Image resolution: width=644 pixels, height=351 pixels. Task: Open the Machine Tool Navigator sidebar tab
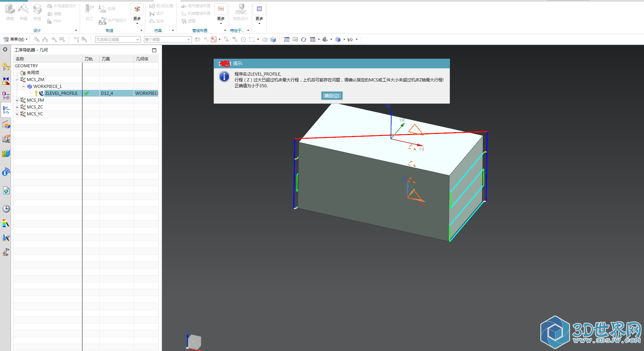point(6,139)
